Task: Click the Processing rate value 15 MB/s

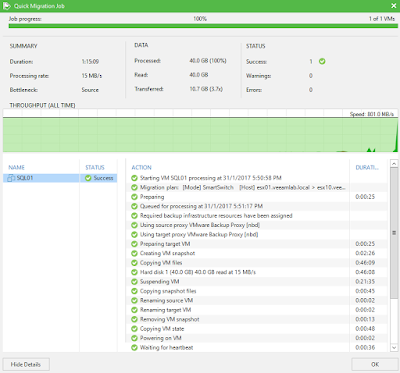Action: (x=92, y=76)
